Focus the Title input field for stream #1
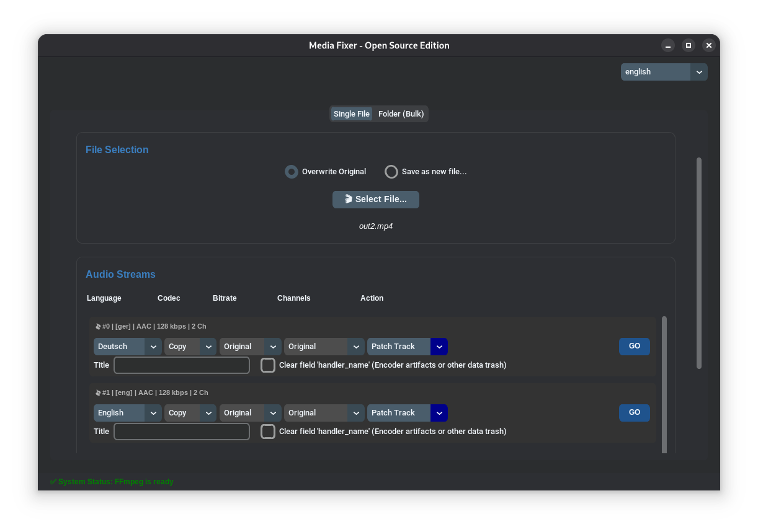The width and height of the screenshot is (758, 532). 182,432
